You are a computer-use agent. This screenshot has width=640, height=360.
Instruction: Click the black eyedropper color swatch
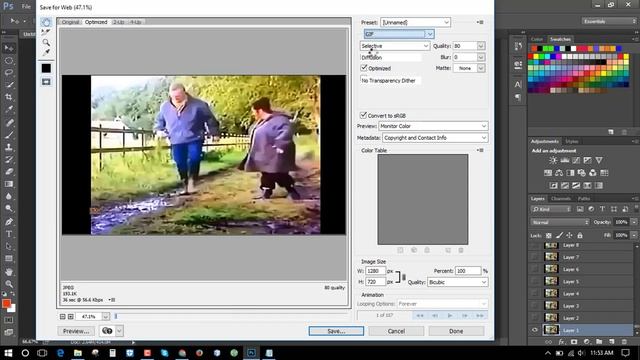coord(46,68)
